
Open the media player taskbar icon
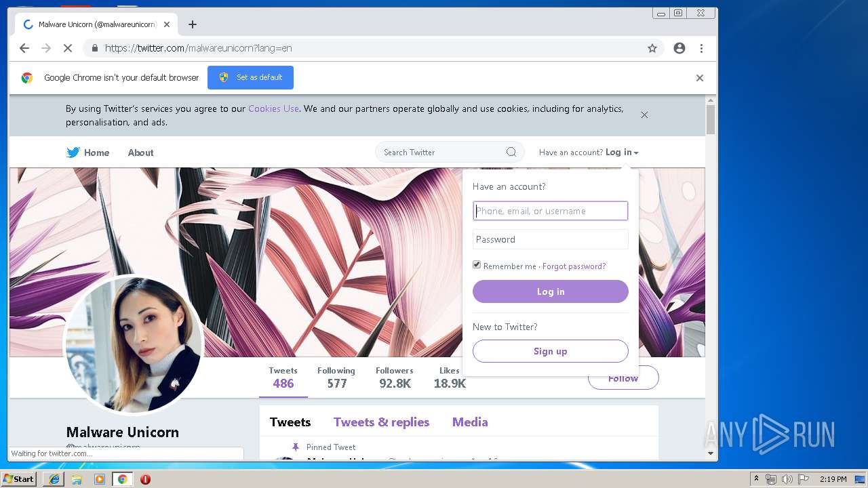tap(100, 479)
